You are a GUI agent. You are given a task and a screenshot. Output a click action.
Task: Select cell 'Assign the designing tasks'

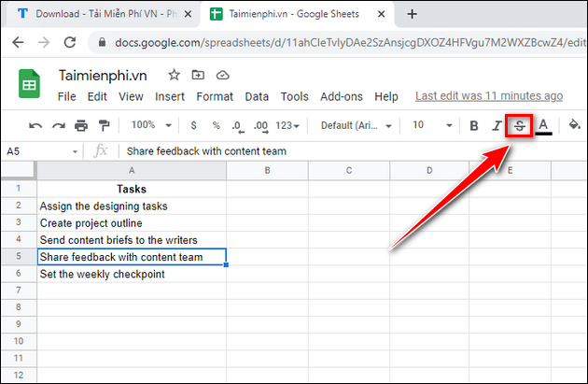point(132,206)
